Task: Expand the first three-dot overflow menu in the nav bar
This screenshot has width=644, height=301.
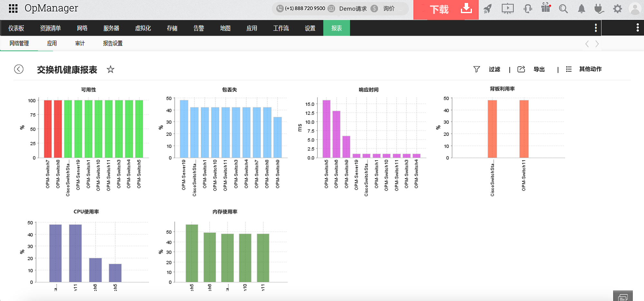Action: tap(596, 28)
